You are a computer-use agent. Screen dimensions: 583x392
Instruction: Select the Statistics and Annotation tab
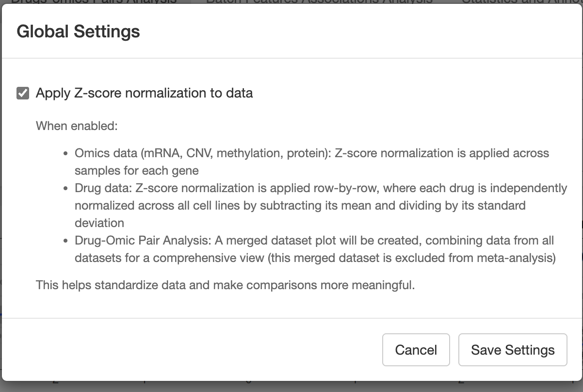[521, 1]
